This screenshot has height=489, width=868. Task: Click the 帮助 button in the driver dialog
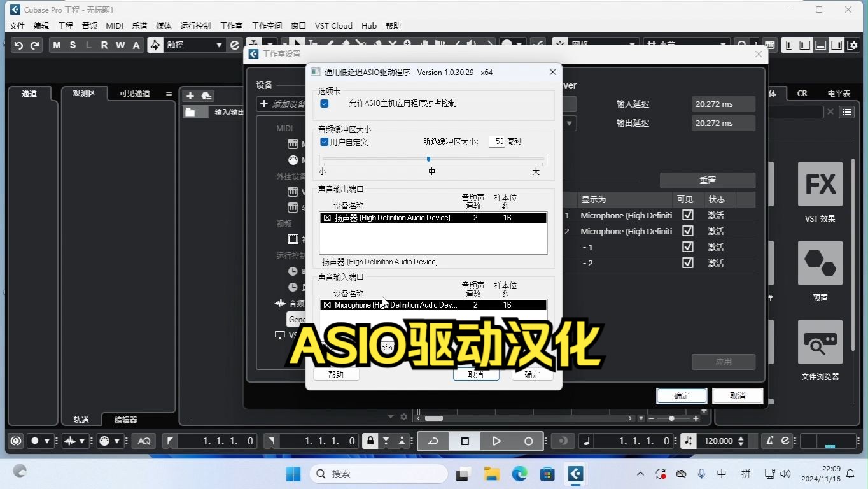click(336, 374)
